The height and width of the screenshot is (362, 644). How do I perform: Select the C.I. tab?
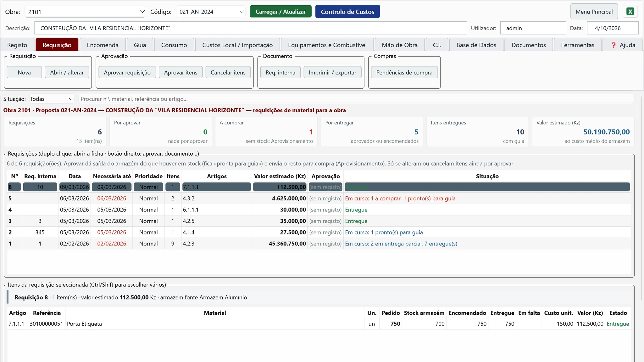(x=437, y=45)
